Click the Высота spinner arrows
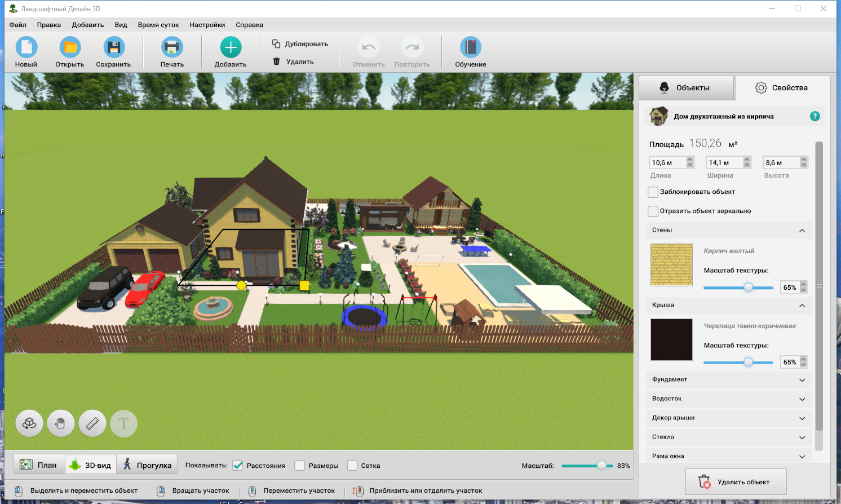The width and height of the screenshot is (841, 504). tap(804, 162)
